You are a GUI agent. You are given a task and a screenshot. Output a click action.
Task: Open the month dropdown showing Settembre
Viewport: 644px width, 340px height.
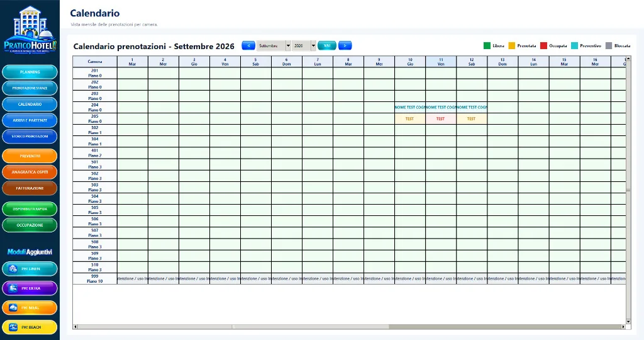[274, 45]
